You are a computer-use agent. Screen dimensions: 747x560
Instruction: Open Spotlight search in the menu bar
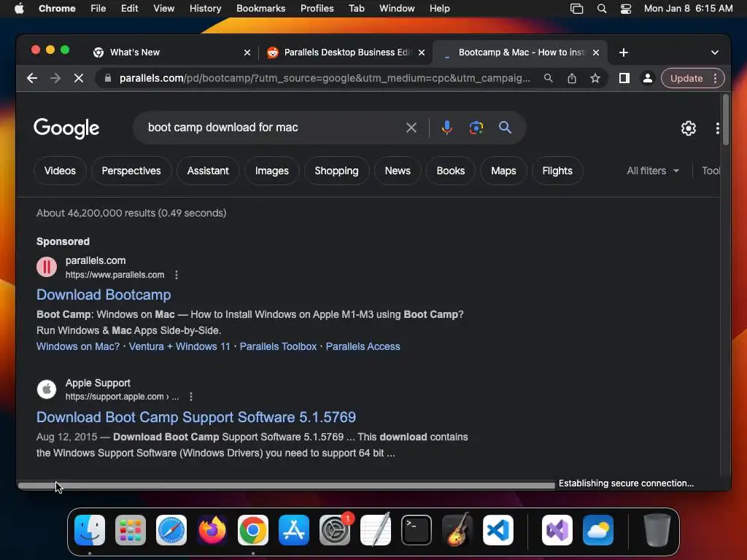(602, 9)
